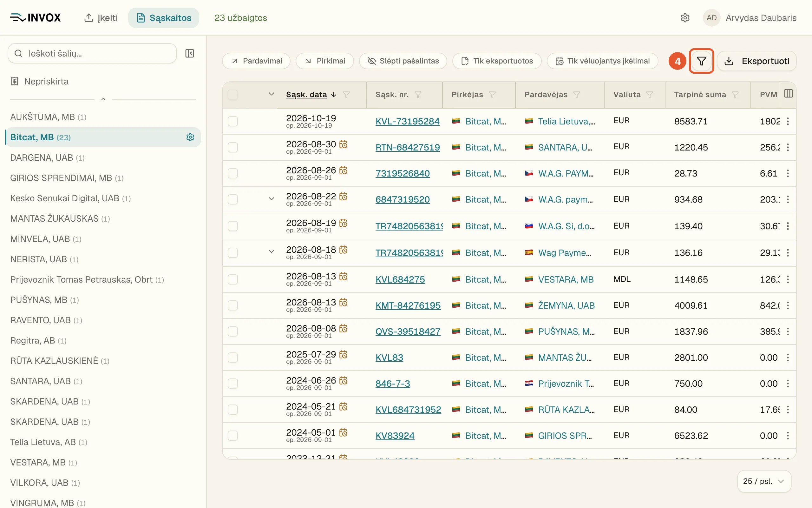Viewport: 812px width, 508px height.
Task: Open row menu for 6847319520
Action: pyautogui.click(x=788, y=199)
